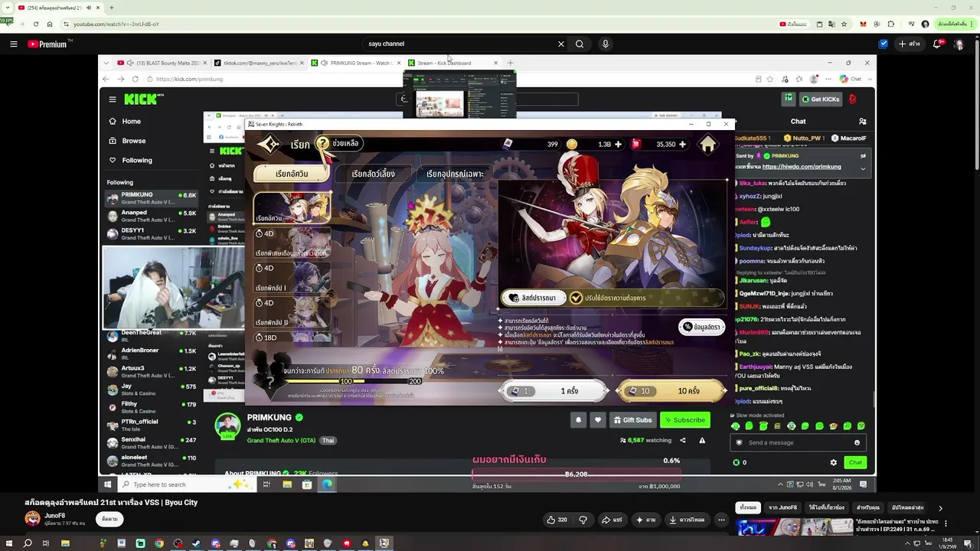Select the 'จาก JunoF8' filter chip
Screen dimensions: 980x551
click(x=782, y=507)
